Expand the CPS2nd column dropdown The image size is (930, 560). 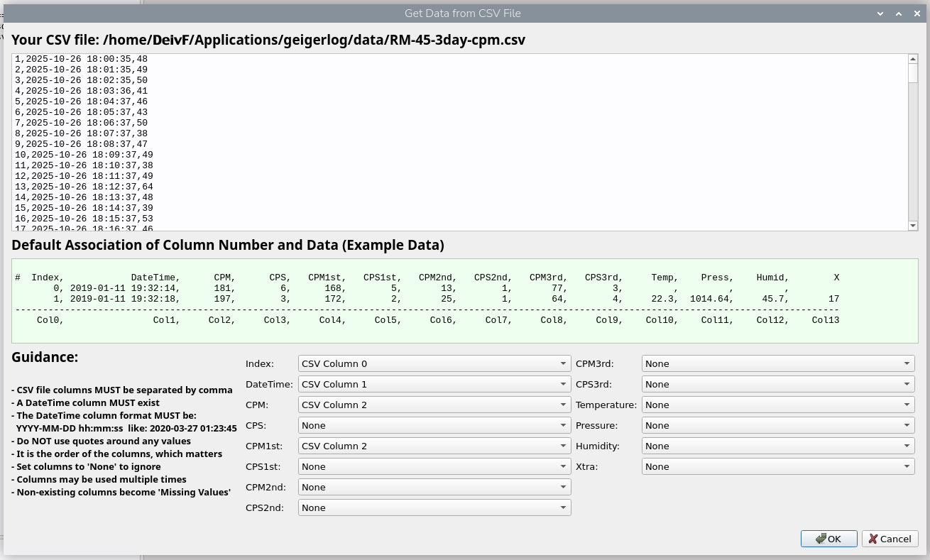pyautogui.click(x=434, y=507)
